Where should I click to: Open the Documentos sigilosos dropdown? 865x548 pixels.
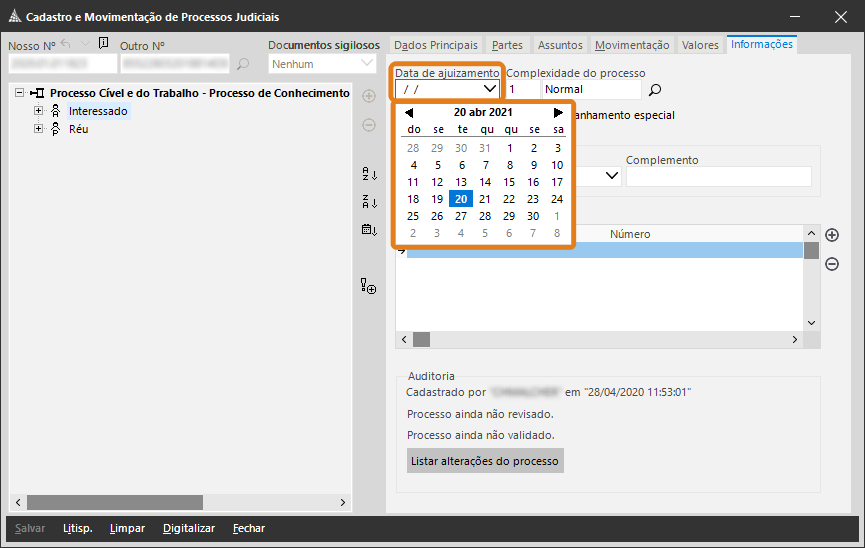click(x=366, y=64)
